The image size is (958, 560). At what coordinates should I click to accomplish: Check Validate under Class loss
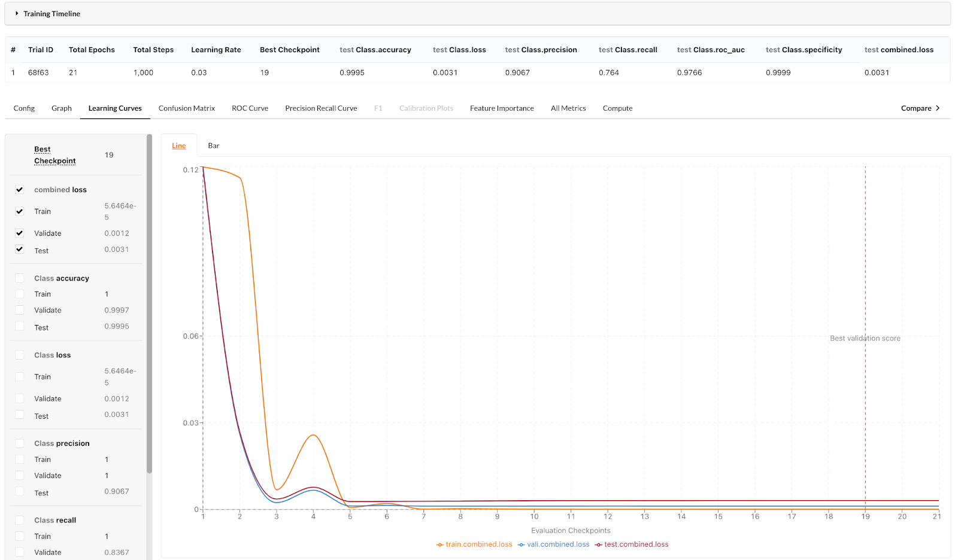pos(20,398)
